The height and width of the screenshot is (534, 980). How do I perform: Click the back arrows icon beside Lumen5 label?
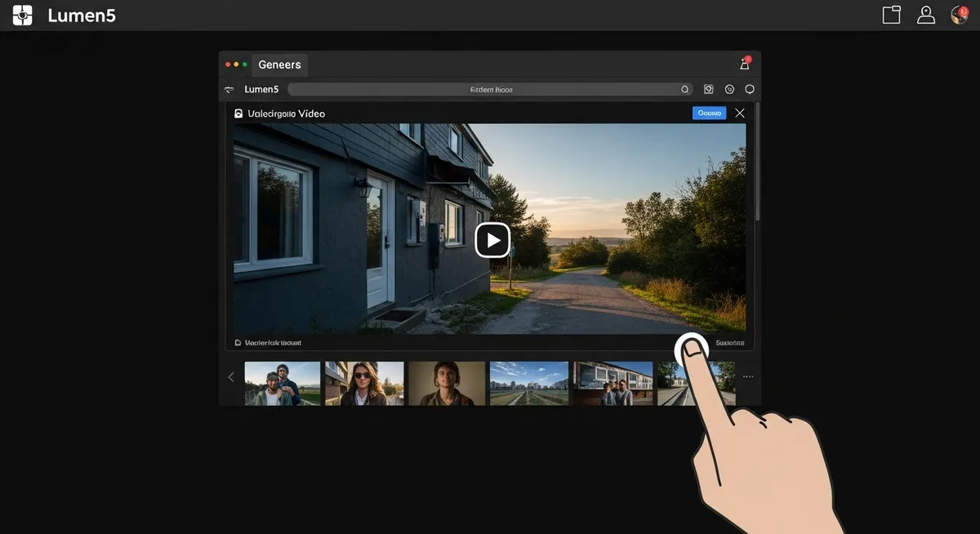pyautogui.click(x=229, y=90)
